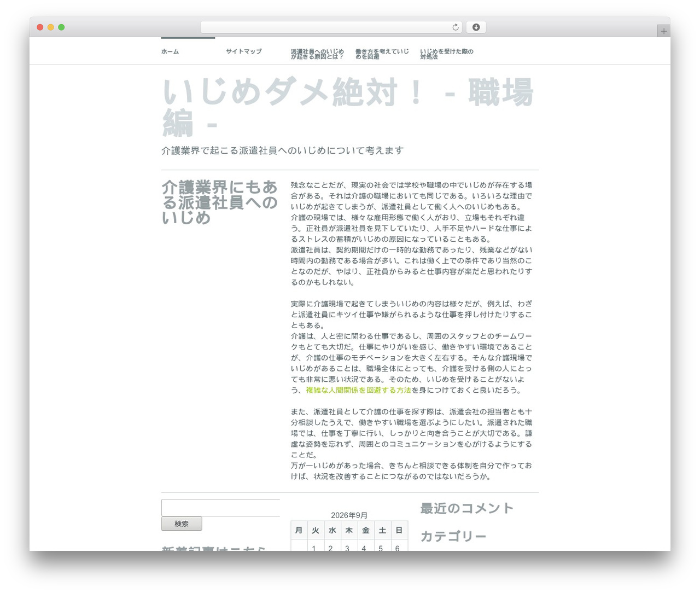Follow the 複雑な人間関係を回避する方法 link
Image resolution: width=700 pixels, height=593 pixels.
click(359, 390)
